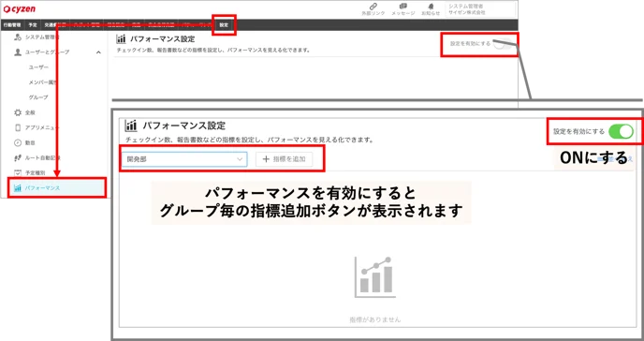Turn off the green 設定を有効にする toggle
Viewport: 644px width, 341px height.
(x=621, y=131)
